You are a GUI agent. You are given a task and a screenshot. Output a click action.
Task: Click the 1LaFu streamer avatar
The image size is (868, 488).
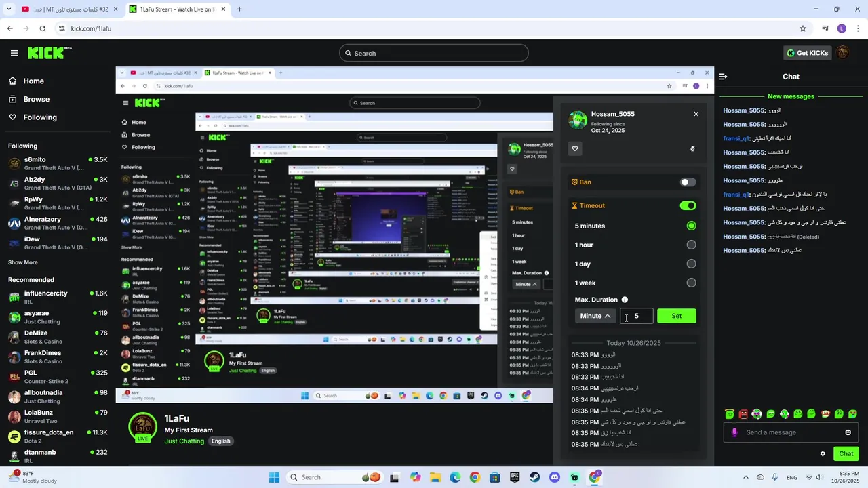(x=142, y=427)
